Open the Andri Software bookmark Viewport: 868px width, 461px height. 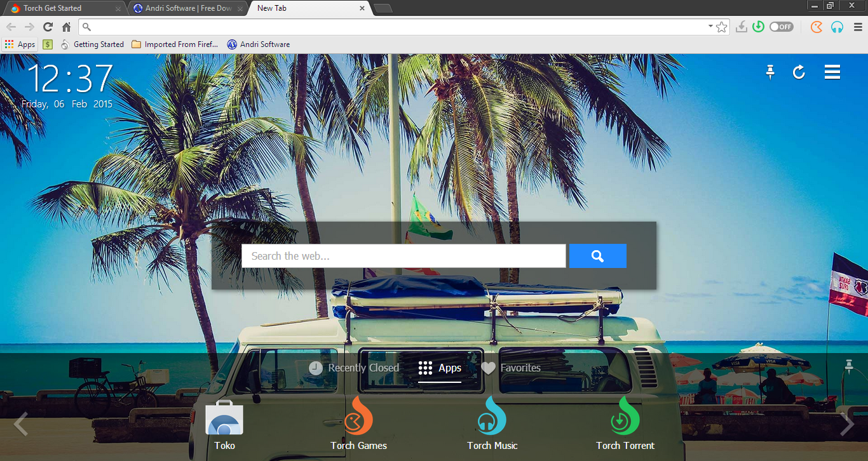click(259, 44)
